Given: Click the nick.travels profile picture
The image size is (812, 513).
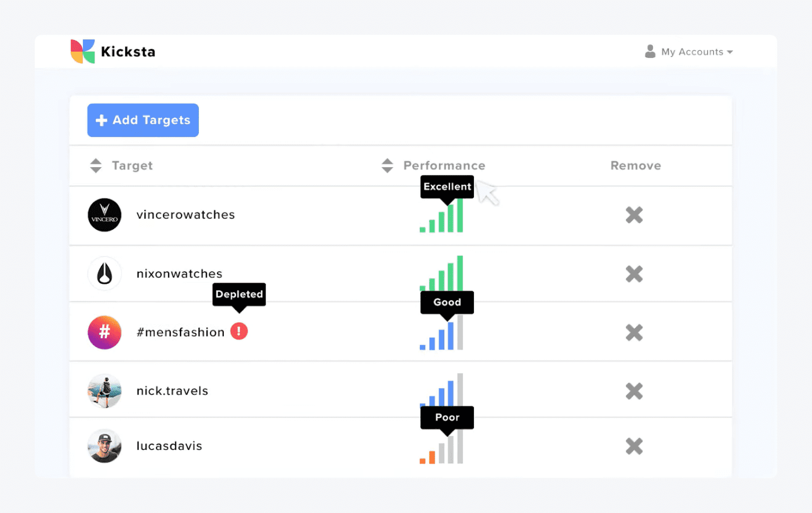Looking at the screenshot, I should click(104, 391).
